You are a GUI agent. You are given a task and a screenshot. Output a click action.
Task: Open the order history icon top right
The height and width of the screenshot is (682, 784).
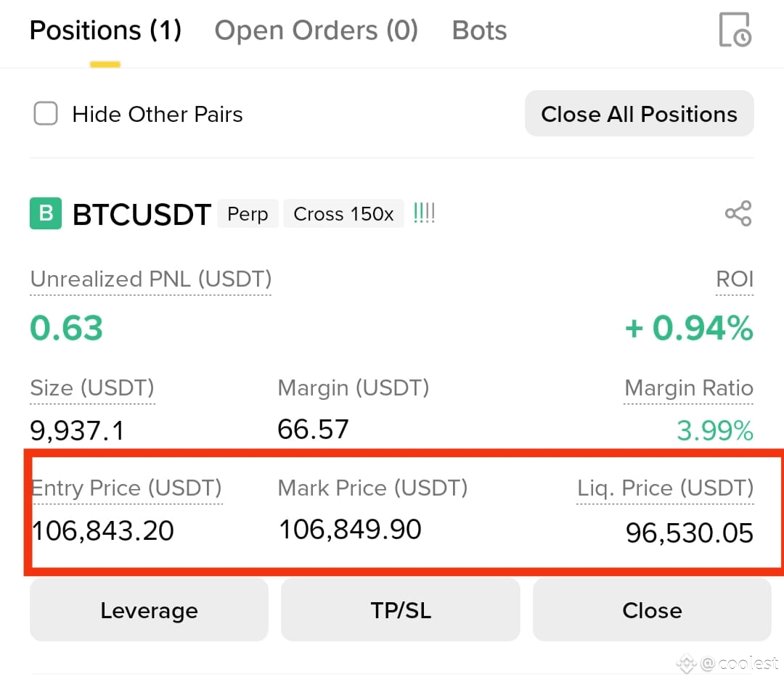tap(735, 30)
